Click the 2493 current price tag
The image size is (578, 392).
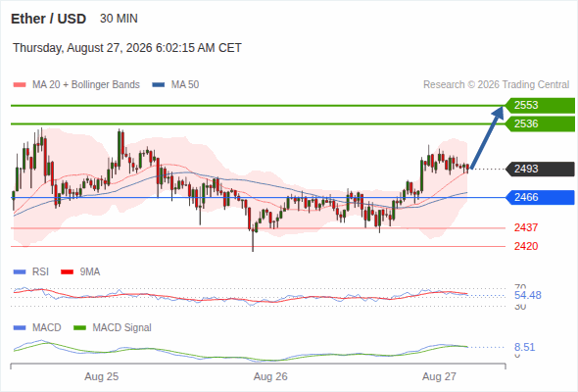pyautogui.click(x=540, y=169)
